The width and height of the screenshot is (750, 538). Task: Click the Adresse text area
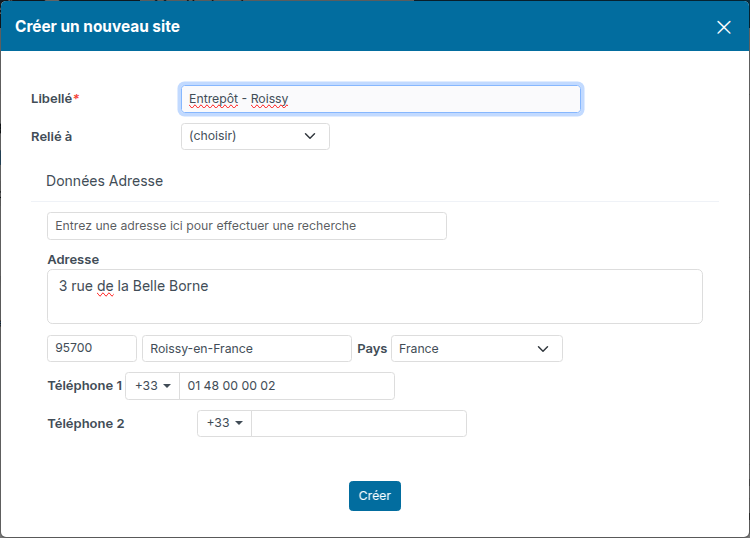(x=375, y=296)
